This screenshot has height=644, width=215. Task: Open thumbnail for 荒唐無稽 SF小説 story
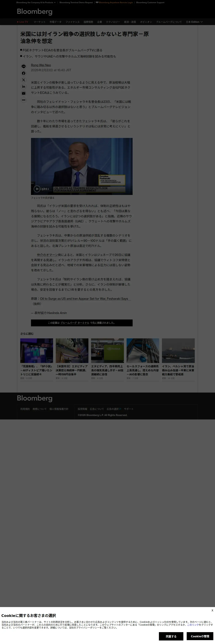click(x=37, y=350)
